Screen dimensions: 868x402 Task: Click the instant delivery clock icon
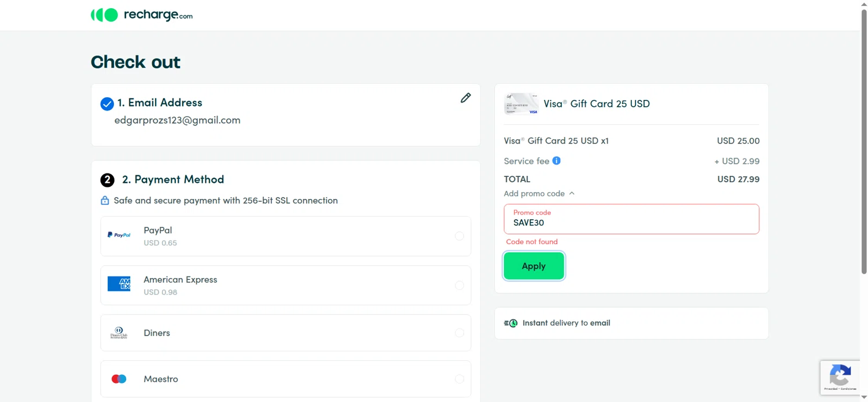511,323
